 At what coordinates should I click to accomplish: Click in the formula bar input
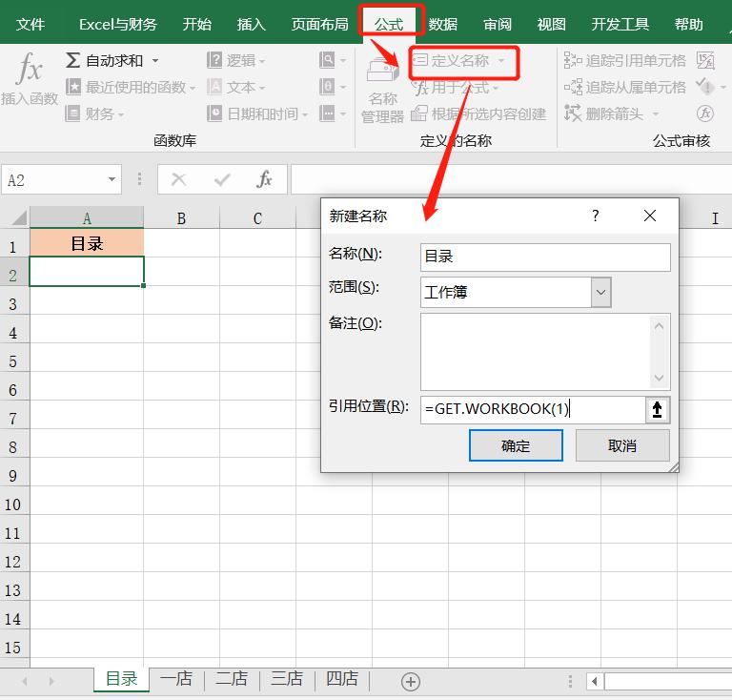[x=511, y=179]
